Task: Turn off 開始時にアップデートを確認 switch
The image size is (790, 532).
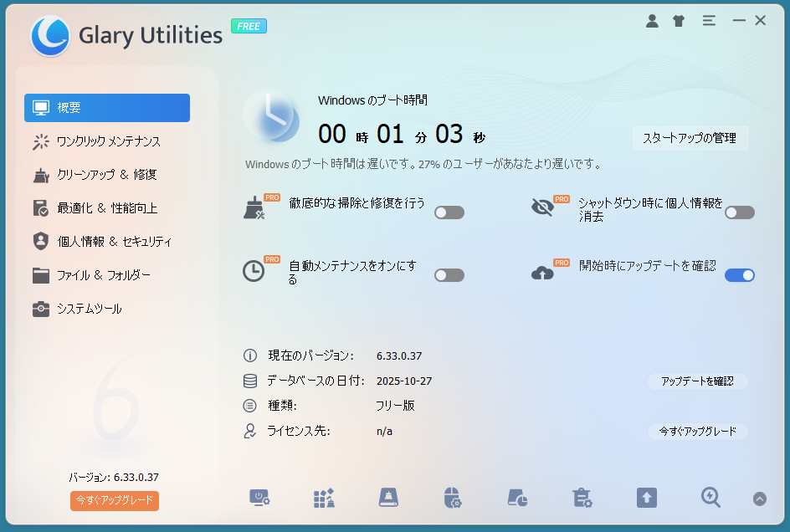Action: pyautogui.click(x=740, y=275)
